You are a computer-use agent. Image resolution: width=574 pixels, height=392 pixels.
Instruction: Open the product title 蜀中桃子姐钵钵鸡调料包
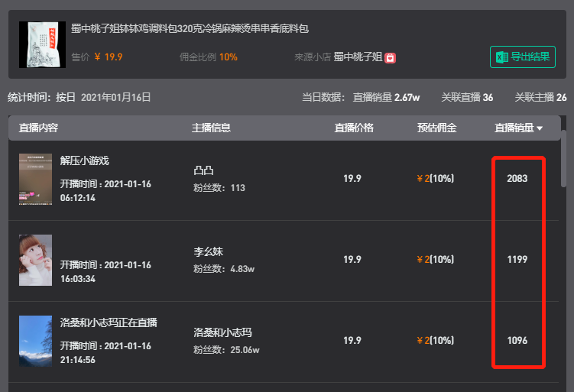point(190,28)
